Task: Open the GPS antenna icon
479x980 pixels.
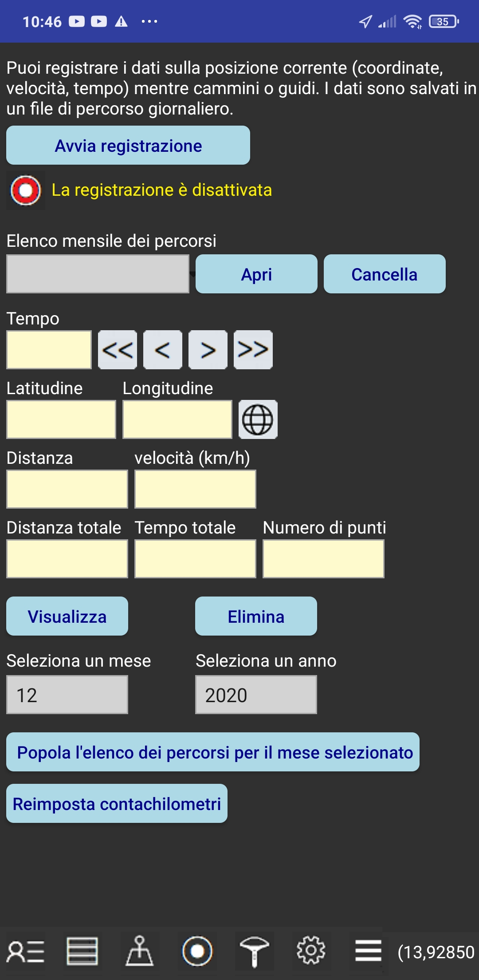Action: coord(254,952)
